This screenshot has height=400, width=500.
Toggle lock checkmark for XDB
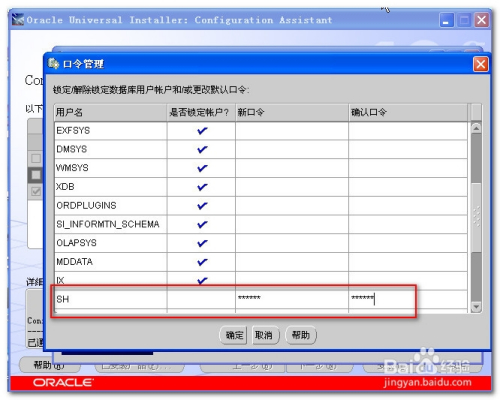(x=202, y=187)
